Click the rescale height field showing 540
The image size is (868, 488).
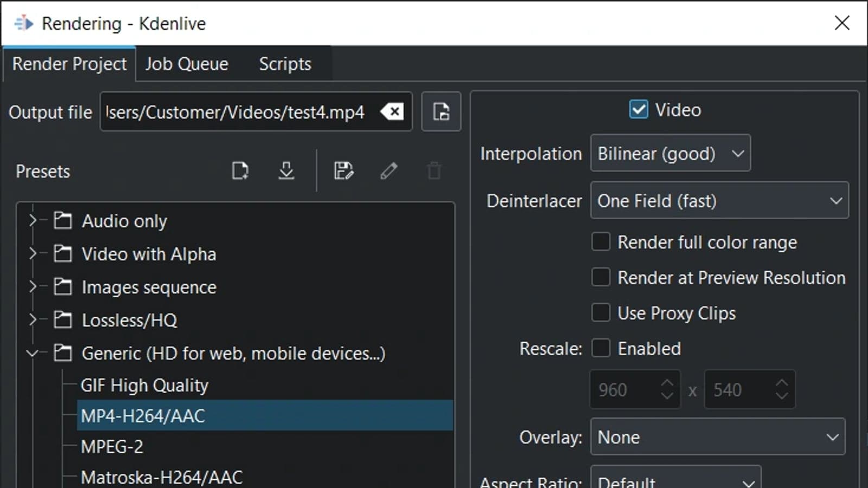click(750, 389)
